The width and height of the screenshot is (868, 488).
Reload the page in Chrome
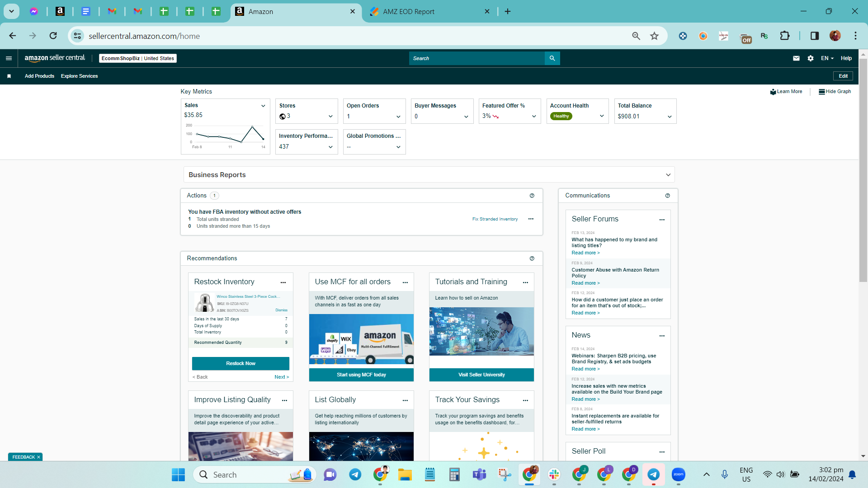pyautogui.click(x=53, y=36)
